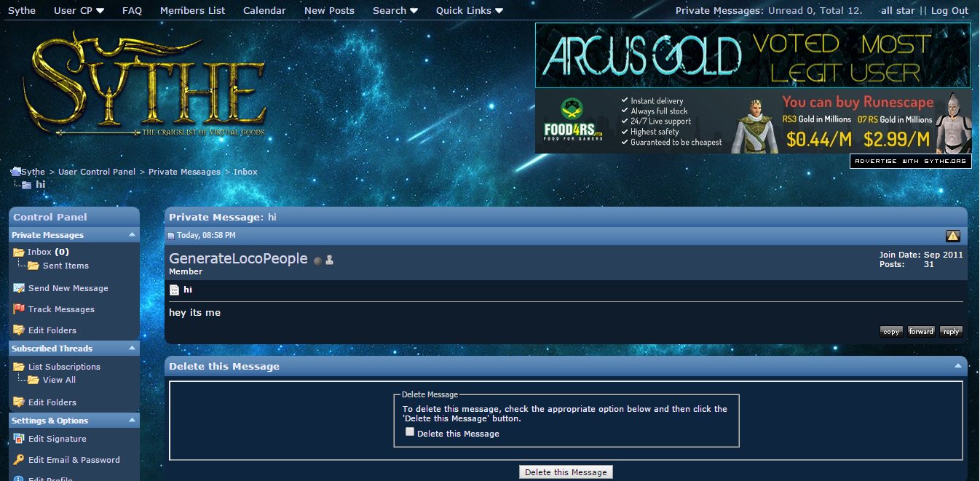The width and height of the screenshot is (980, 481).
Task: Click the report post warning icon
Action: 952,236
